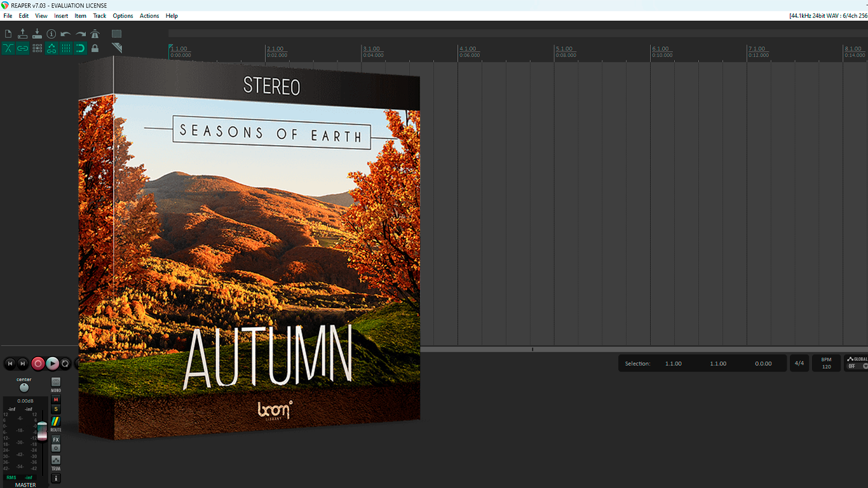Save project using the download-arrow toolbar icon

click(x=37, y=34)
